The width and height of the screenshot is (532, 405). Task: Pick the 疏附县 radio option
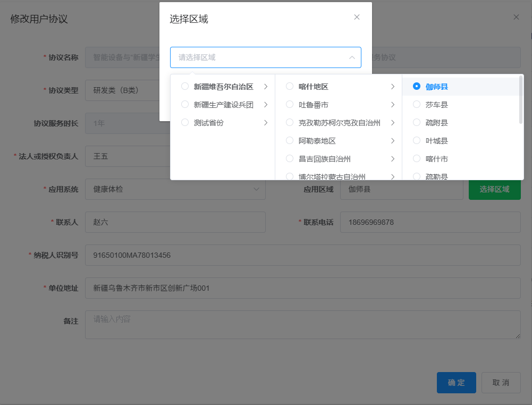[417, 123]
